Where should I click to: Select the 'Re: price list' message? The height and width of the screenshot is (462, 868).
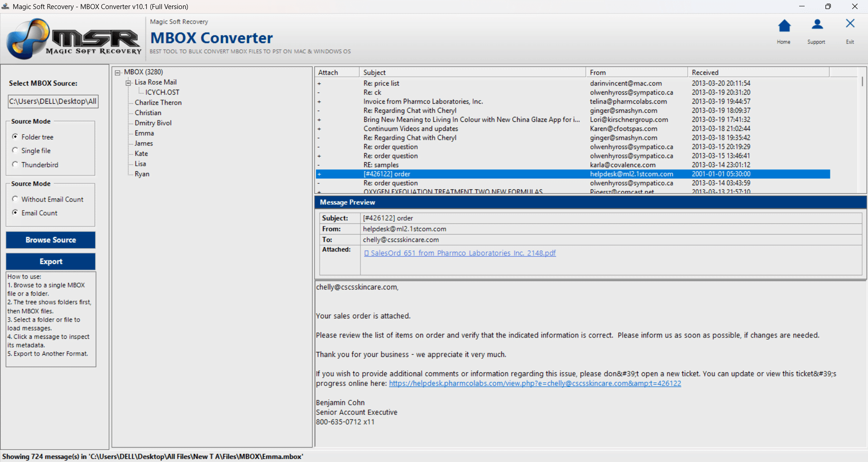tap(573, 83)
